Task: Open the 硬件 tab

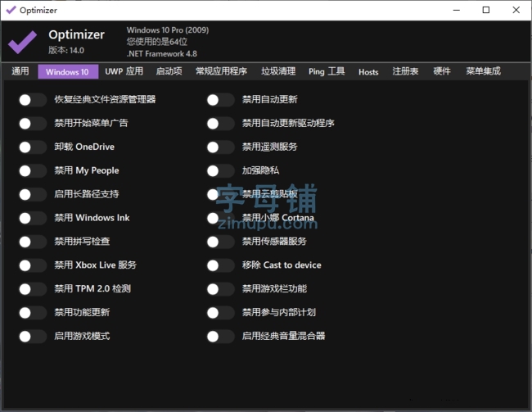Action: (442, 71)
